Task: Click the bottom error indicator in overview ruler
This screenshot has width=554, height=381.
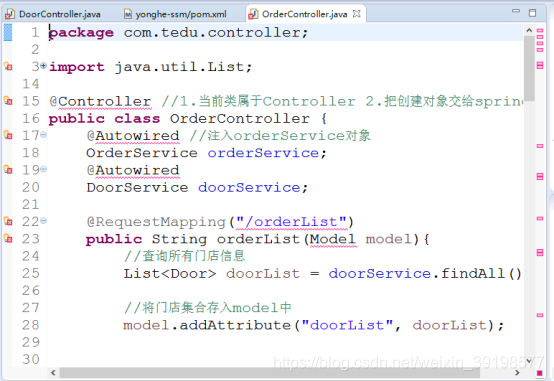Action: click(540, 373)
